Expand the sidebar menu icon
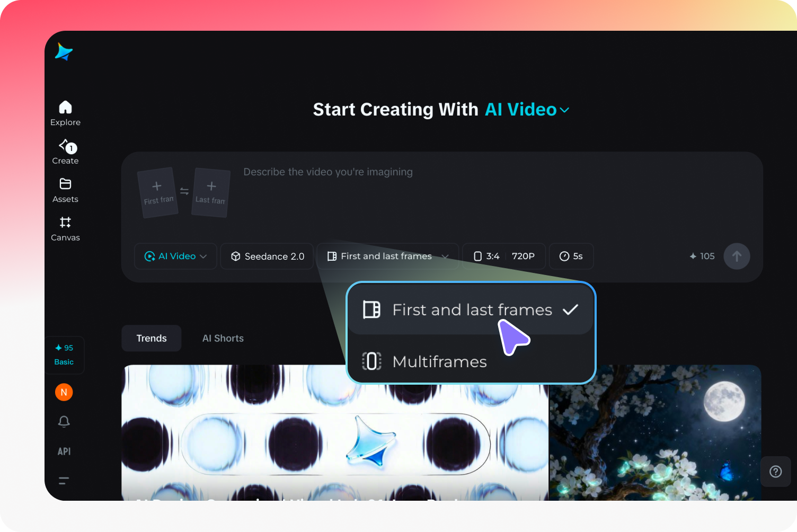Viewport: 797px width, 532px height. [x=64, y=481]
